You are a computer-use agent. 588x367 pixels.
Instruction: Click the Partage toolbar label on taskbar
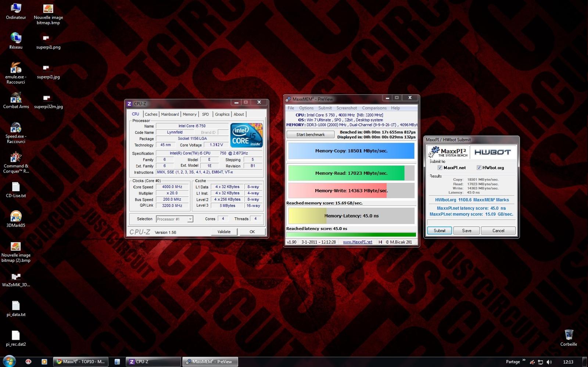point(513,362)
